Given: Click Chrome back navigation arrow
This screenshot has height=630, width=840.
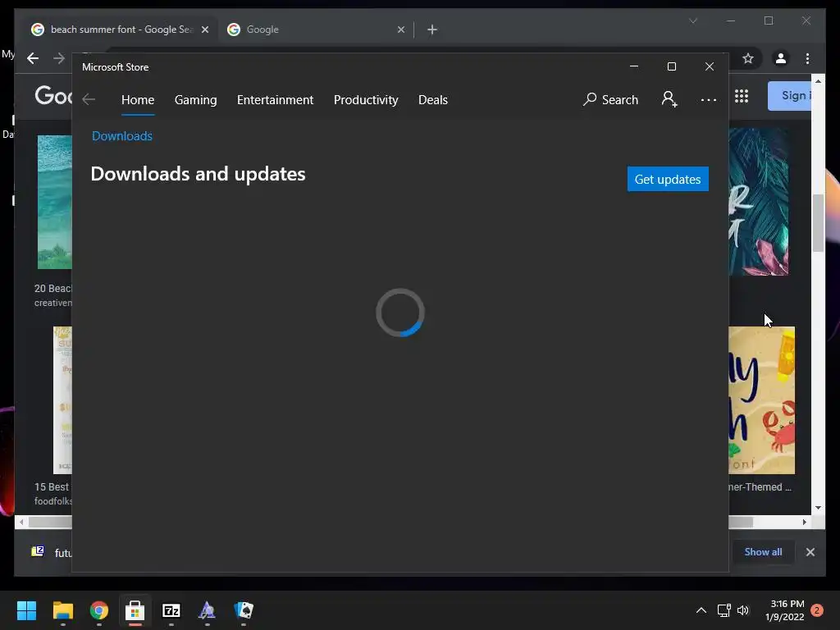Looking at the screenshot, I should coord(33,58).
